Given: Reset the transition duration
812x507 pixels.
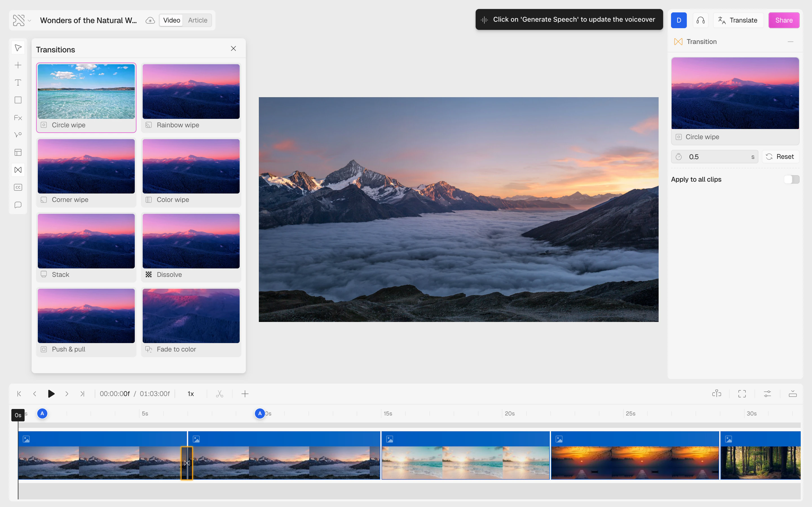Looking at the screenshot, I should [x=780, y=157].
